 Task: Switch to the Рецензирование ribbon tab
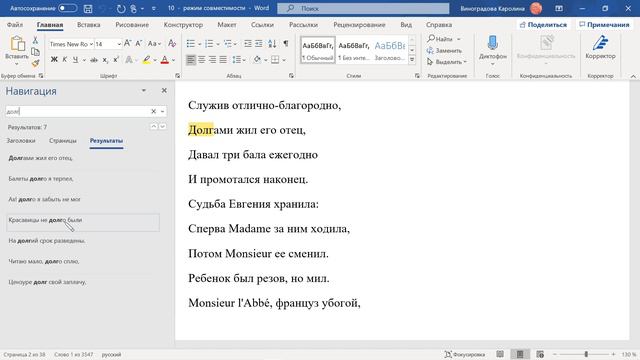(359, 25)
